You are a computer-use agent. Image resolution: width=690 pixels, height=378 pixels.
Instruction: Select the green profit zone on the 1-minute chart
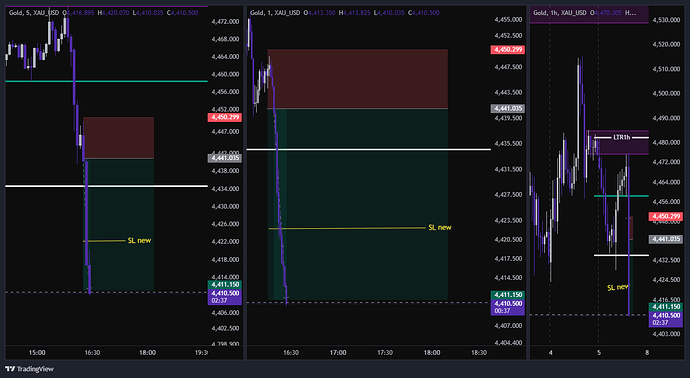(357, 204)
